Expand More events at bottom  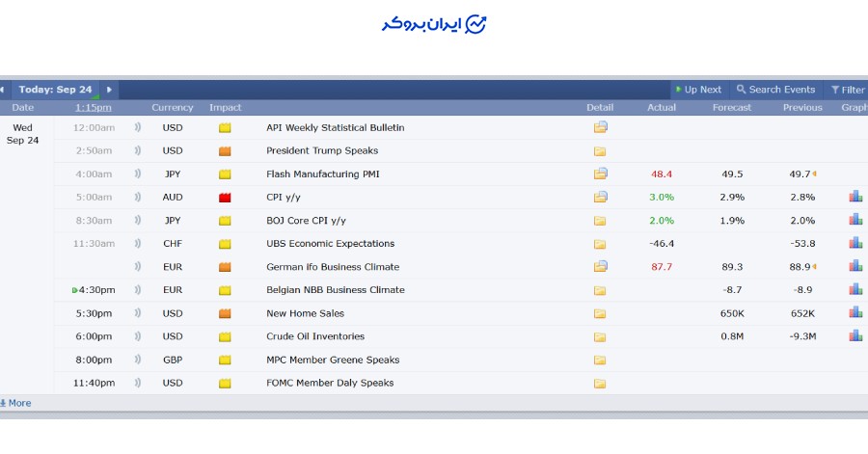[16, 403]
